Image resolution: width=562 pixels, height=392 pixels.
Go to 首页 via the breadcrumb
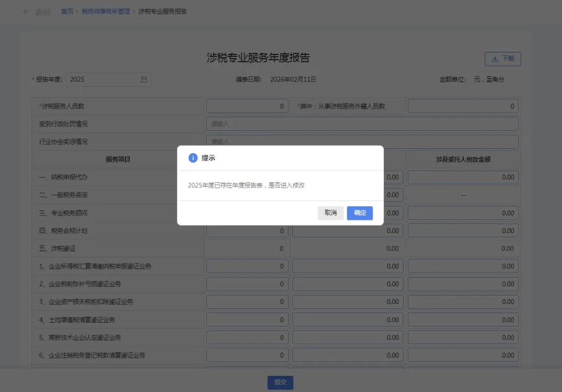click(x=67, y=11)
